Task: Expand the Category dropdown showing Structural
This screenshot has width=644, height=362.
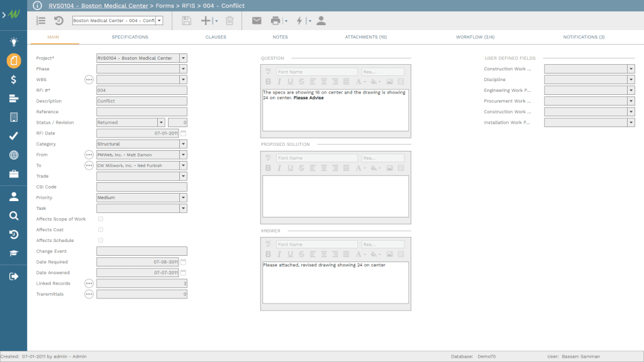Action: coord(184,144)
